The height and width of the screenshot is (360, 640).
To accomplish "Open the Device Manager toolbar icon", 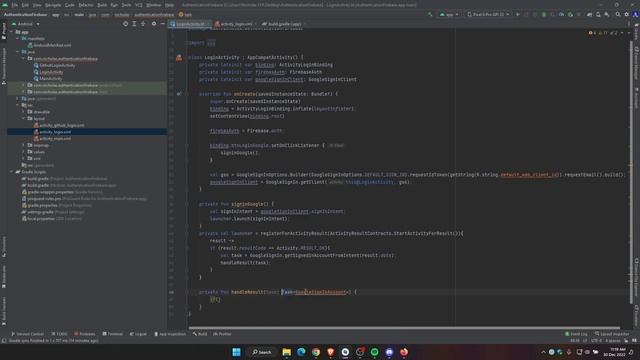I will coord(598,15).
